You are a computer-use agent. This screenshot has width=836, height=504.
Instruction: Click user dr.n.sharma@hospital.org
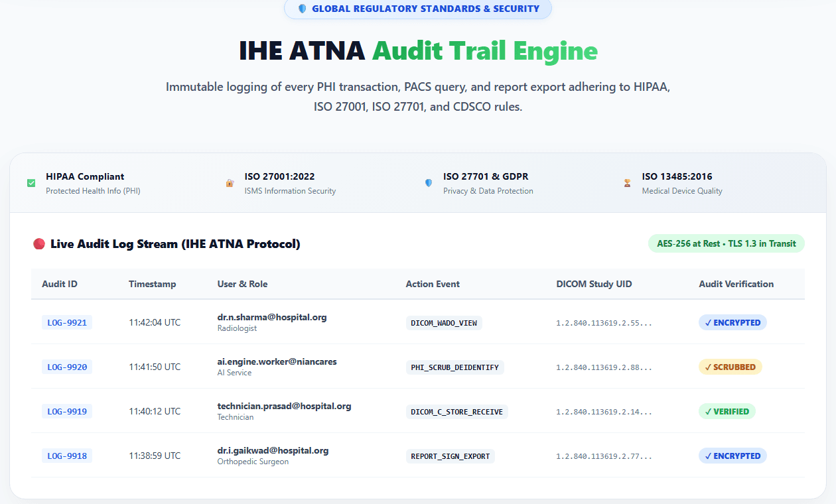click(x=272, y=317)
